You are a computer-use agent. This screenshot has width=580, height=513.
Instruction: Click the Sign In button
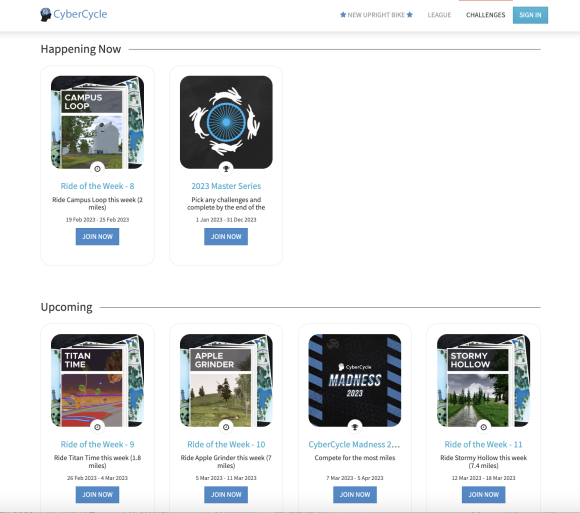[x=530, y=15]
